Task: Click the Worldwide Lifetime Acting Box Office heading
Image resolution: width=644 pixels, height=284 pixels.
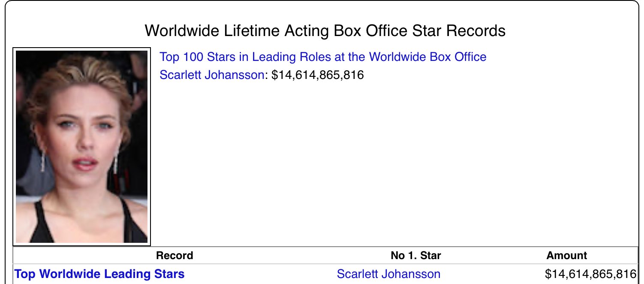Action: coord(325,31)
